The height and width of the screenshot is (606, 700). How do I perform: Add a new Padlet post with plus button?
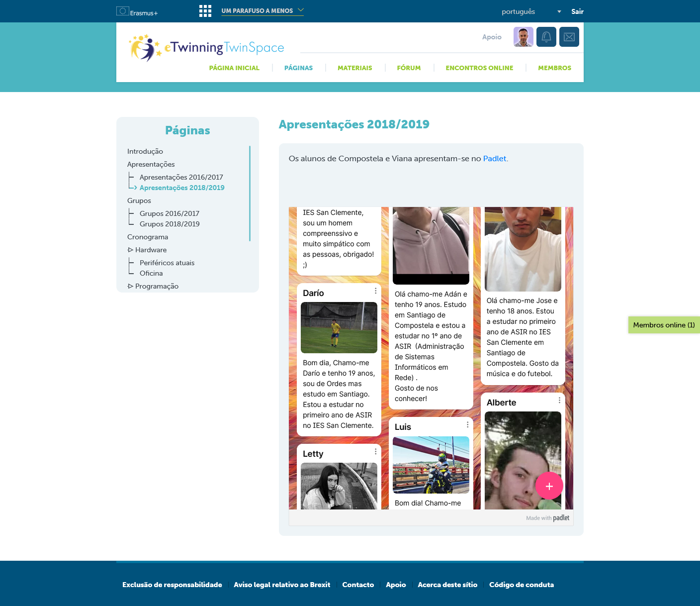click(549, 486)
